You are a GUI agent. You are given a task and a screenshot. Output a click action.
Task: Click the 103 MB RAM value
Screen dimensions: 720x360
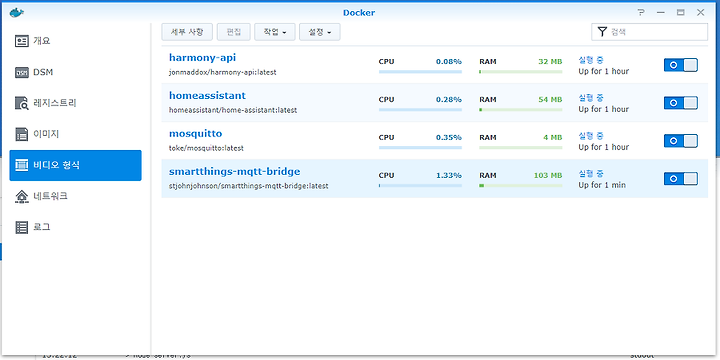click(548, 175)
